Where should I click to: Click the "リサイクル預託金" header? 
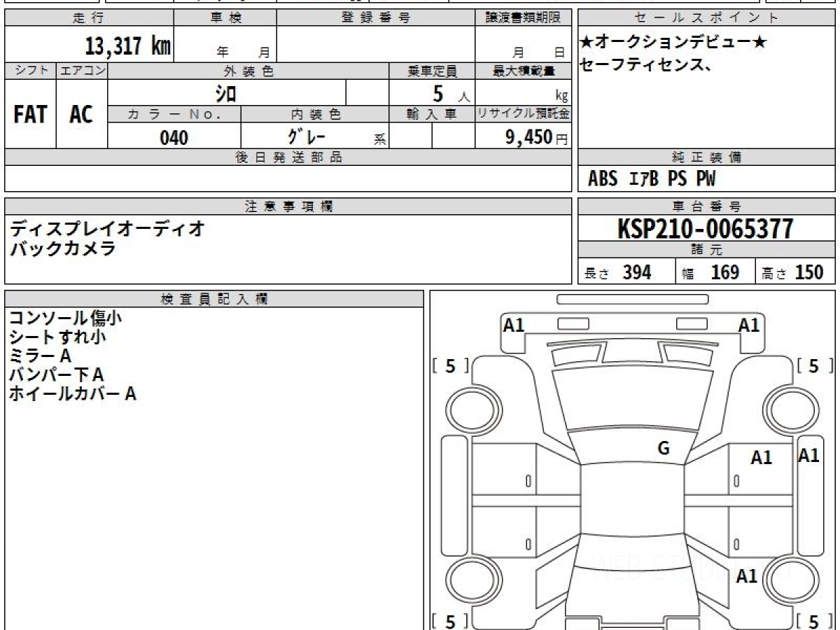(523, 114)
